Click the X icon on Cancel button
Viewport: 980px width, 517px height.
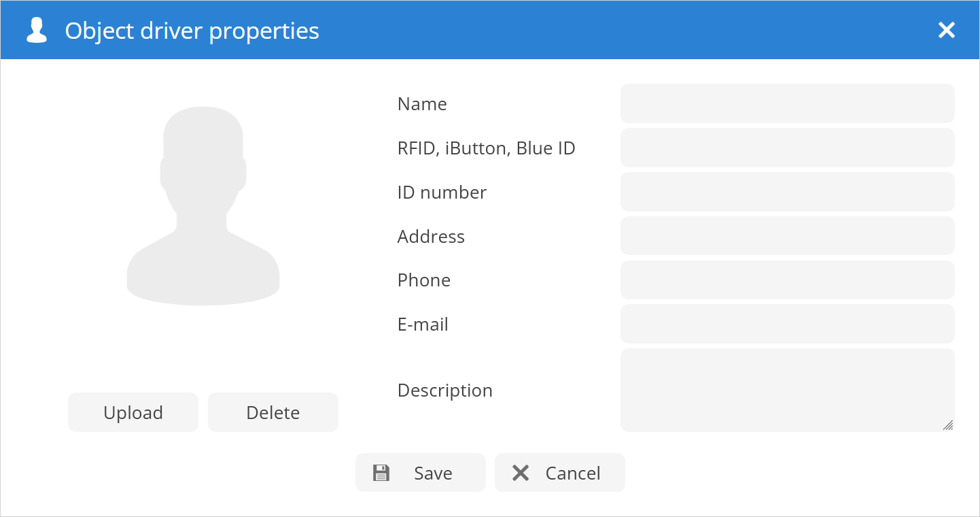click(521, 473)
